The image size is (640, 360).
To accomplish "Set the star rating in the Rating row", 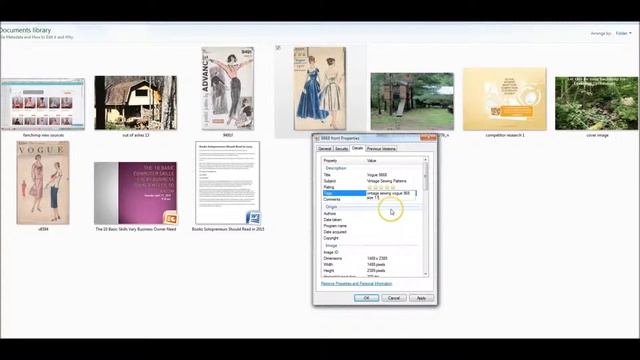I will tap(381, 187).
